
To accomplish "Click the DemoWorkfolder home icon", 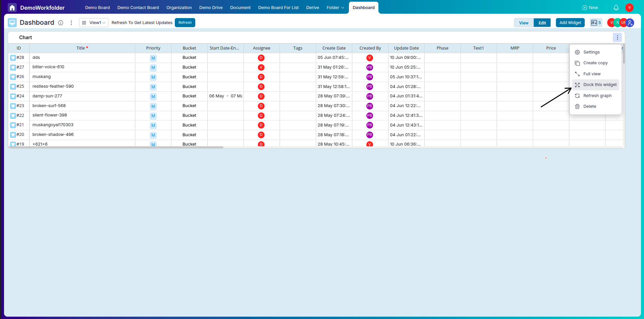I will [12, 7].
